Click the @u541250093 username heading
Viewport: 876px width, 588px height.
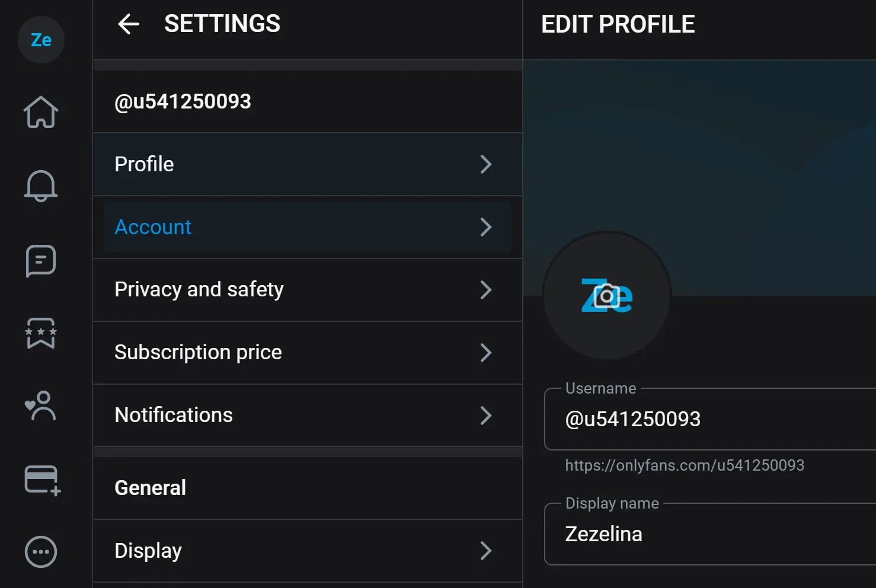(183, 101)
